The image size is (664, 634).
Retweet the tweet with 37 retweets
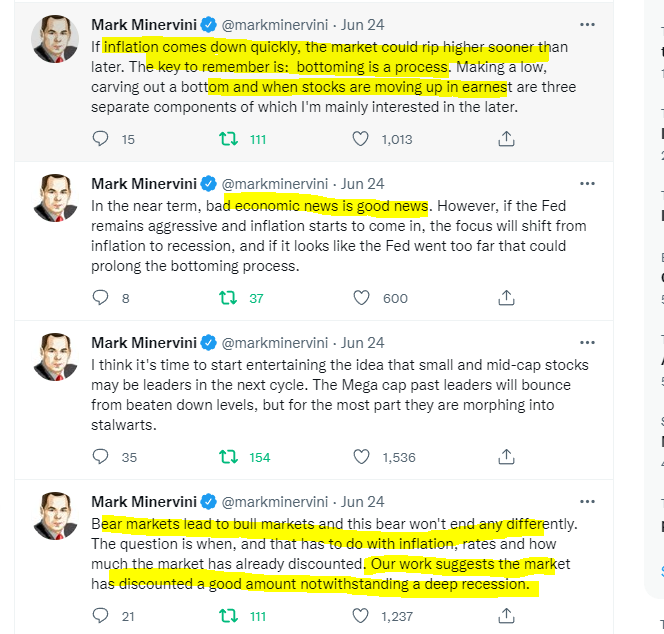tap(228, 298)
